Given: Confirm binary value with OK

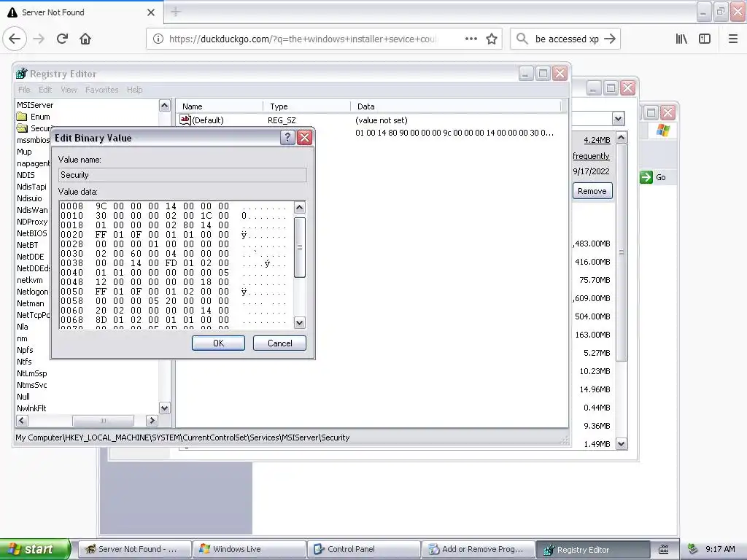Looking at the screenshot, I should click(x=218, y=343).
